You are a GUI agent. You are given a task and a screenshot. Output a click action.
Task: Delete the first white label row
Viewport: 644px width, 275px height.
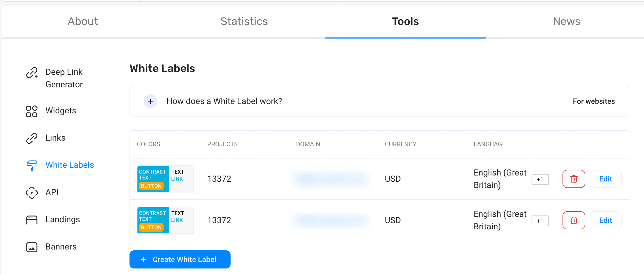pos(574,179)
